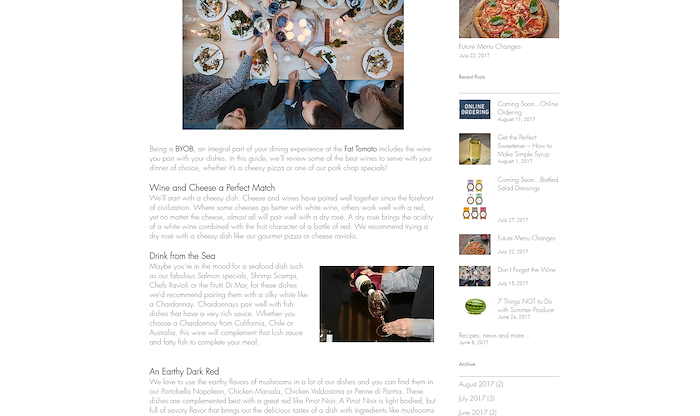The width and height of the screenshot is (700, 416).
Task: Select August 2017 archive
Action: 481,384
